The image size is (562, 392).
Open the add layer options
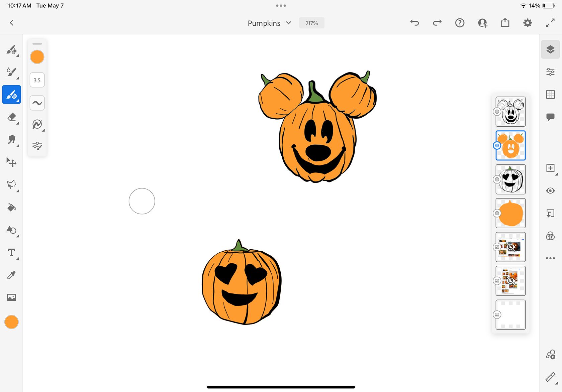pyautogui.click(x=550, y=168)
